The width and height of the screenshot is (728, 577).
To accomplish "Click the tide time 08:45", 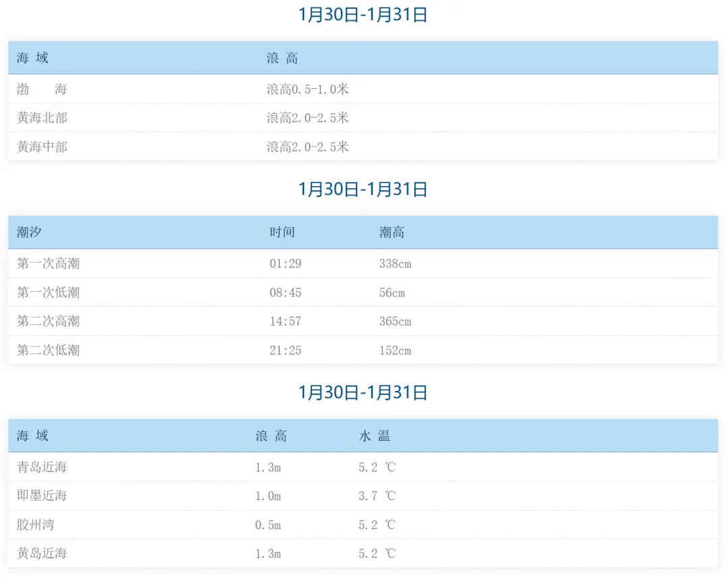I will coord(286,293).
